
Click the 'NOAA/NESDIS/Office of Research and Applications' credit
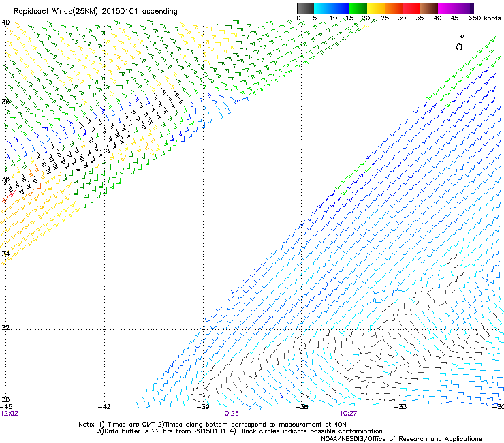401,439
